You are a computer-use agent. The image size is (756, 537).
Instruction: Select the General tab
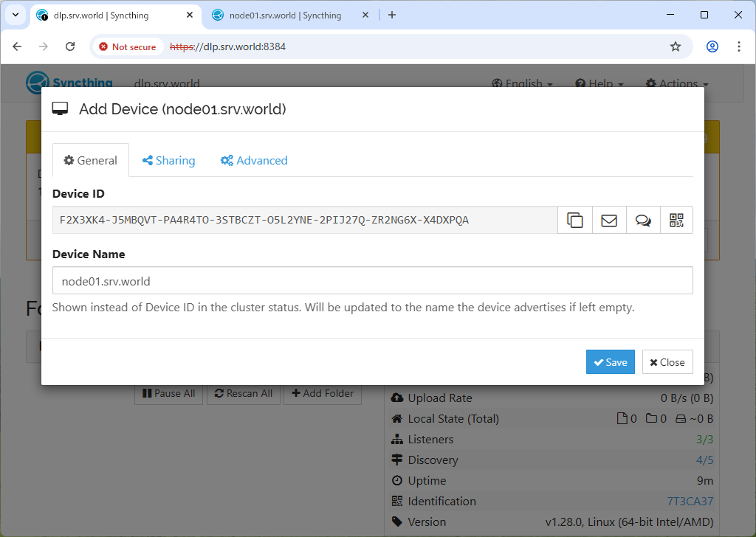pos(90,161)
